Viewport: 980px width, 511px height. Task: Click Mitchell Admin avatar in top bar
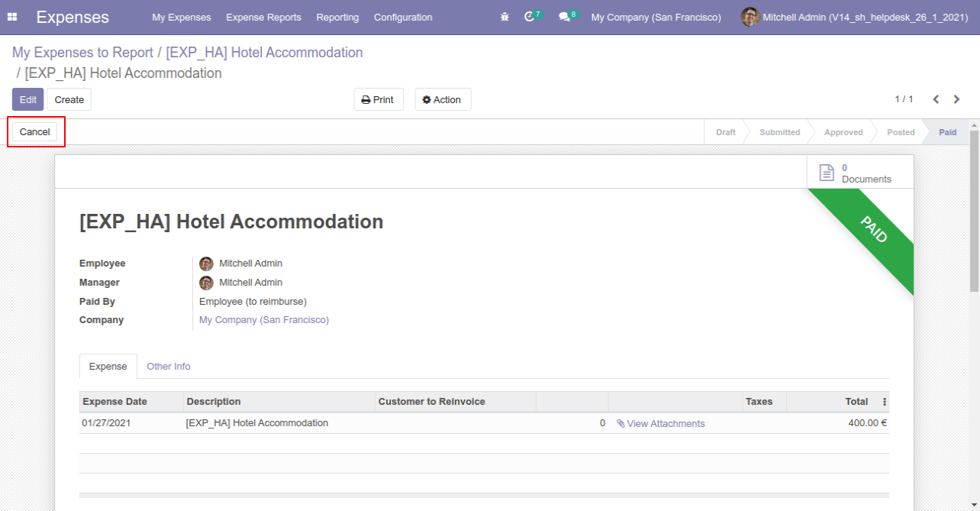[750, 17]
